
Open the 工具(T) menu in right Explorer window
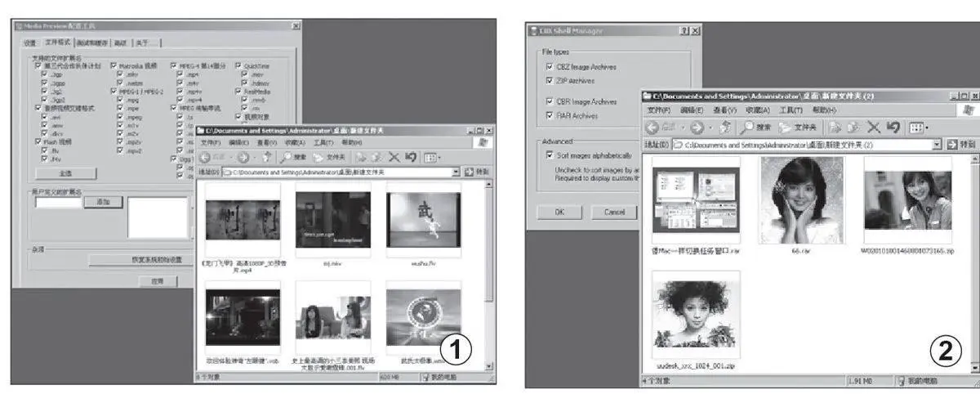pyautogui.click(x=791, y=110)
